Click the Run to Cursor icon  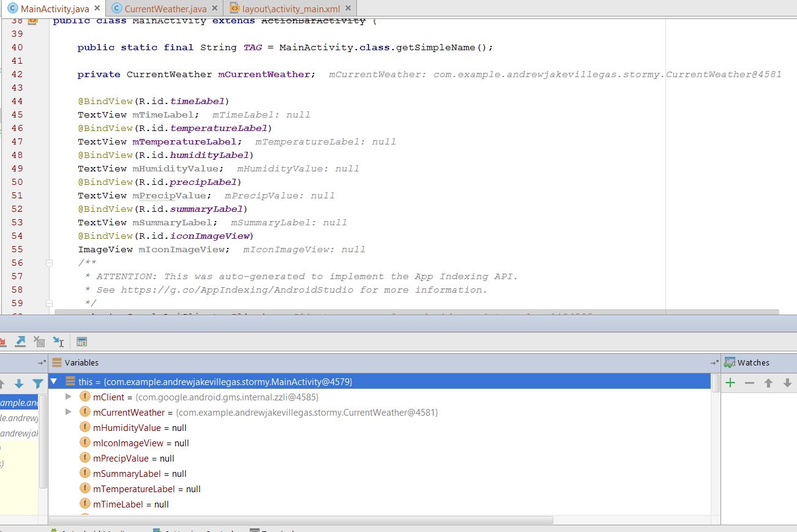click(58, 342)
